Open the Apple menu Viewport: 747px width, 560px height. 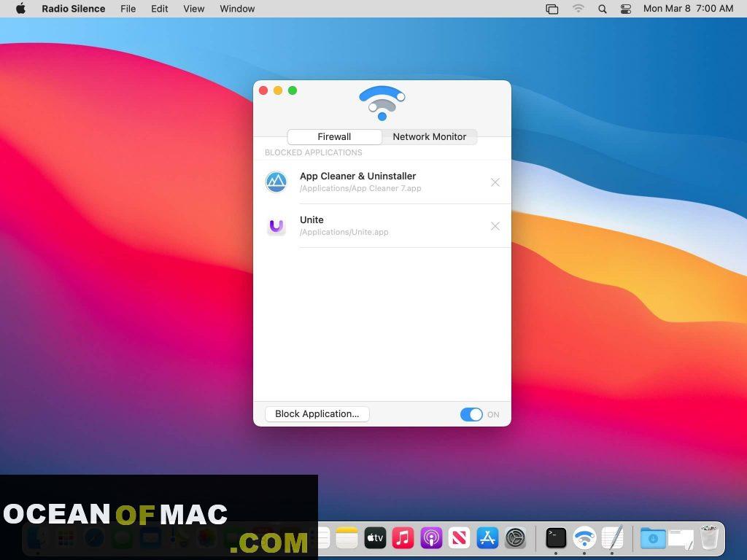[20, 9]
